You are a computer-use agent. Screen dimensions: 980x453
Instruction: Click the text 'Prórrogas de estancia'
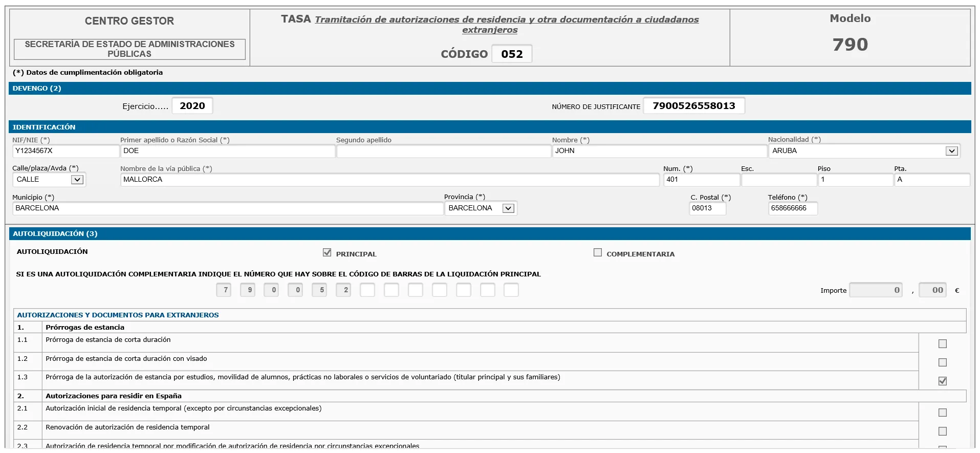tap(85, 328)
